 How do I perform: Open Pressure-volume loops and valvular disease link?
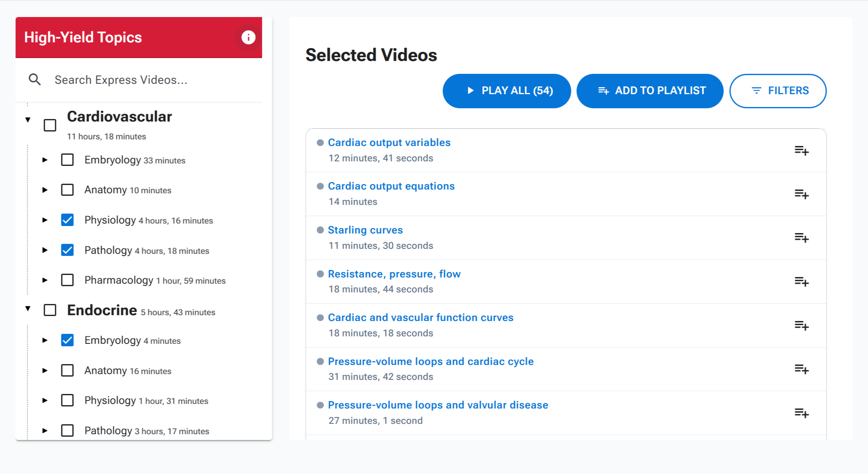click(438, 405)
